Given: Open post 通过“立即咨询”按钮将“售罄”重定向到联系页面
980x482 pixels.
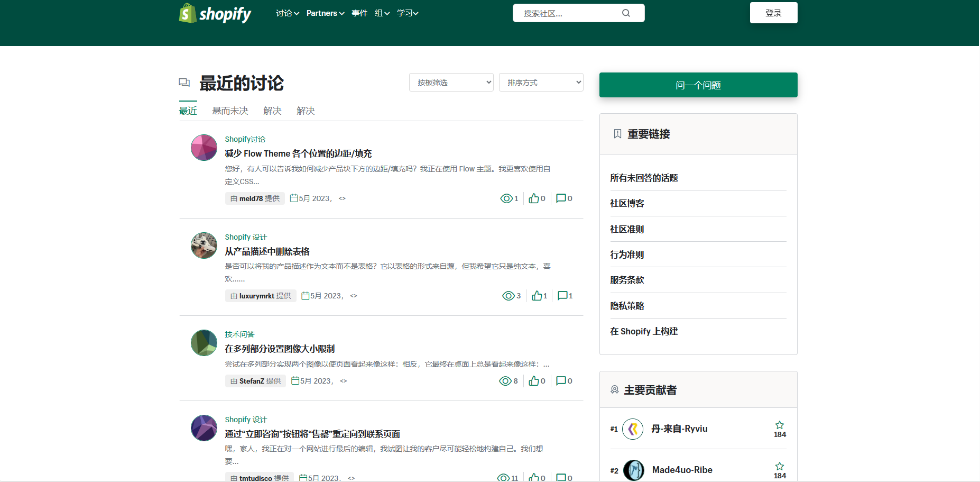Looking at the screenshot, I should coord(312,434).
